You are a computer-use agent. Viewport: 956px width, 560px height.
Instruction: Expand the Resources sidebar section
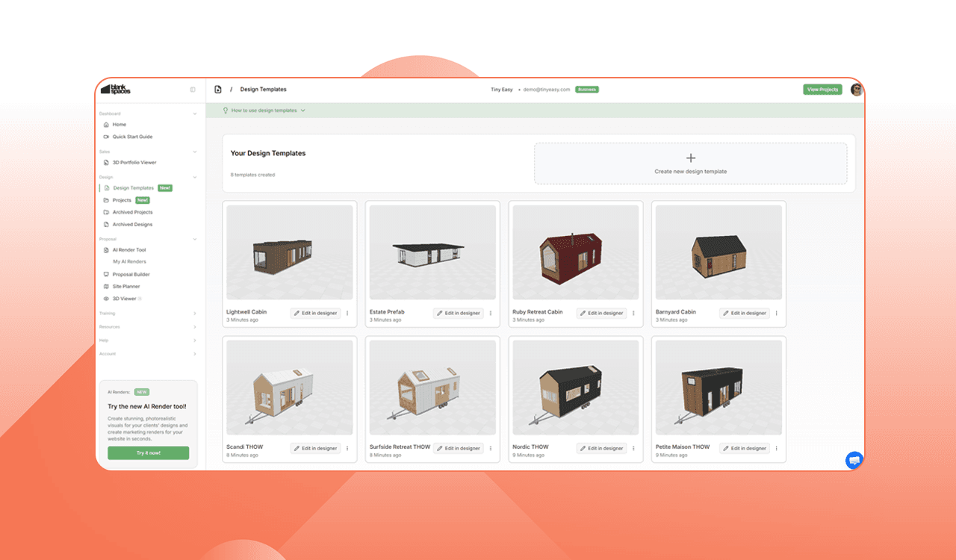195,327
